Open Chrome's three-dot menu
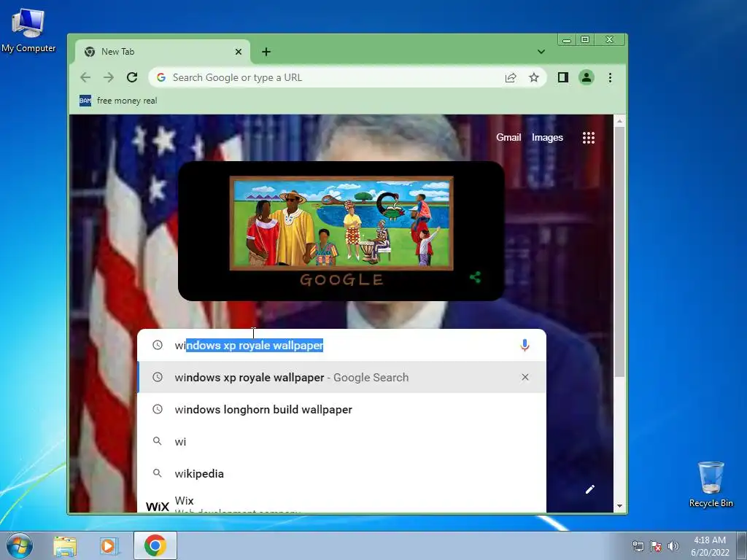Viewport: 747px width, 560px height. coord(610,77)
